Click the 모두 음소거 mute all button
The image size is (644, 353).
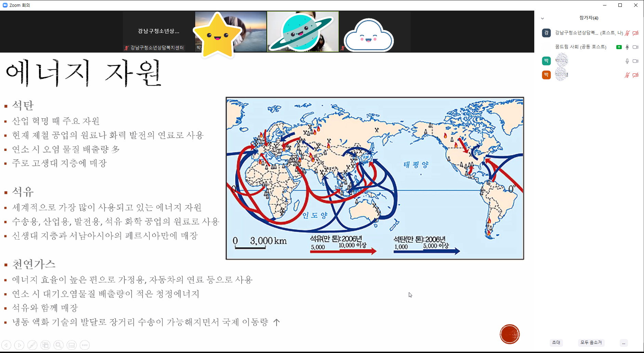pos(591,342)
